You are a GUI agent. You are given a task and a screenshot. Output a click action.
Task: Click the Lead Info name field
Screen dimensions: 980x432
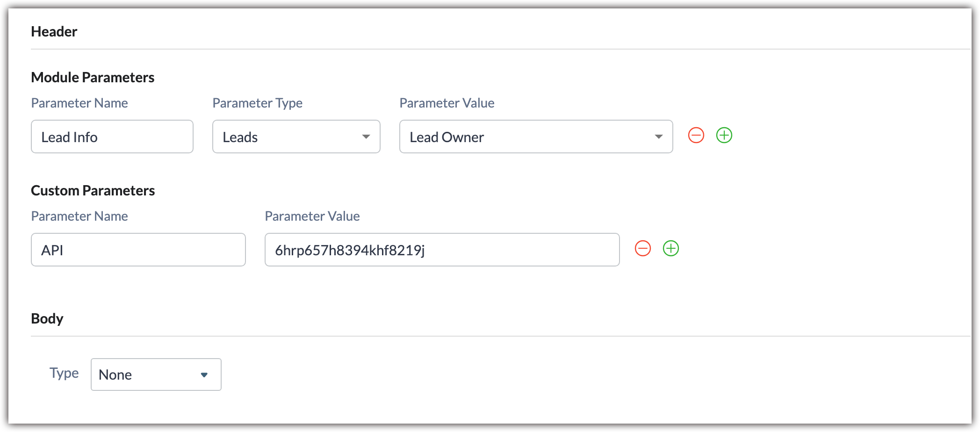tap(112, 137)
